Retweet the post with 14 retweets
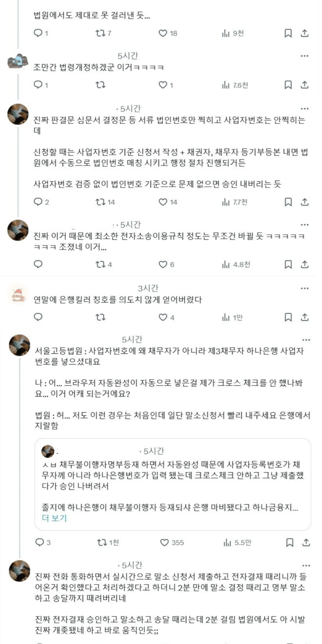Viewport: 322px width, 644px height. pyautogui.click(x=101, y=202)
